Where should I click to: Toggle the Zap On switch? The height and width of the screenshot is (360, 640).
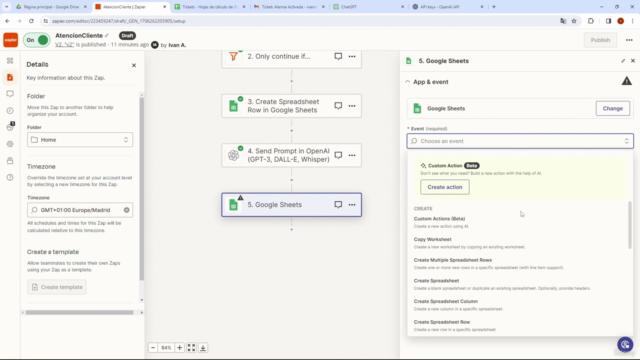(x=36, y=40)
